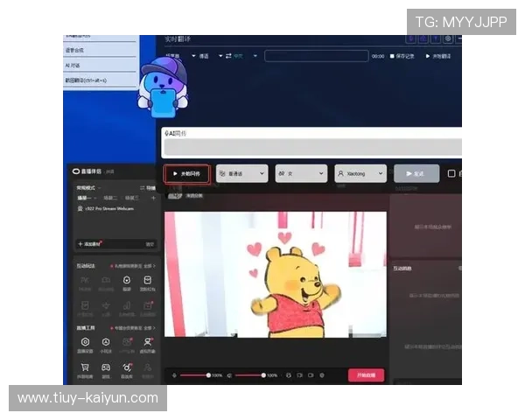The height and width of the screenshot is (420, 525).
Task: Click the second icon in translator header
Action: pyautogui.click(x=423, y=38)
